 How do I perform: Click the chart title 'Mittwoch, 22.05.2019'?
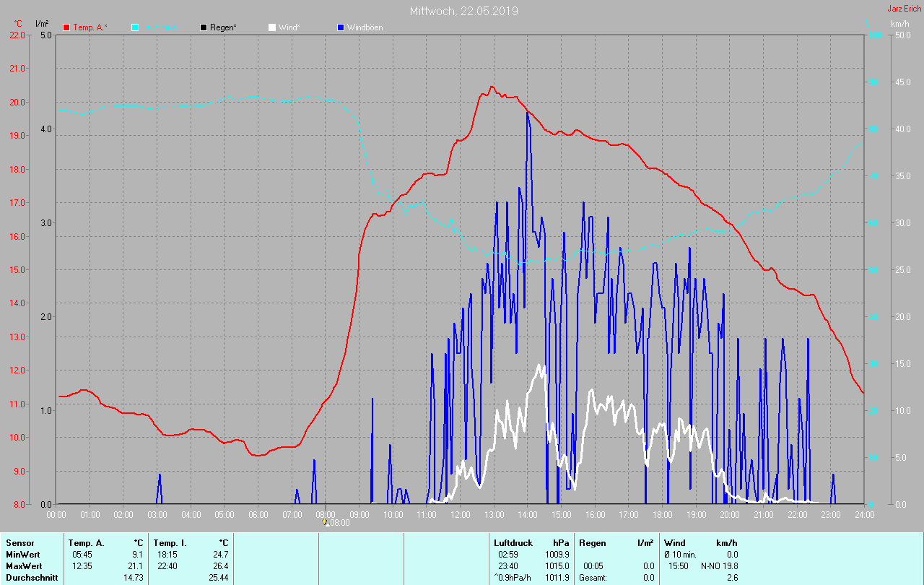click(x=464, y=11)
